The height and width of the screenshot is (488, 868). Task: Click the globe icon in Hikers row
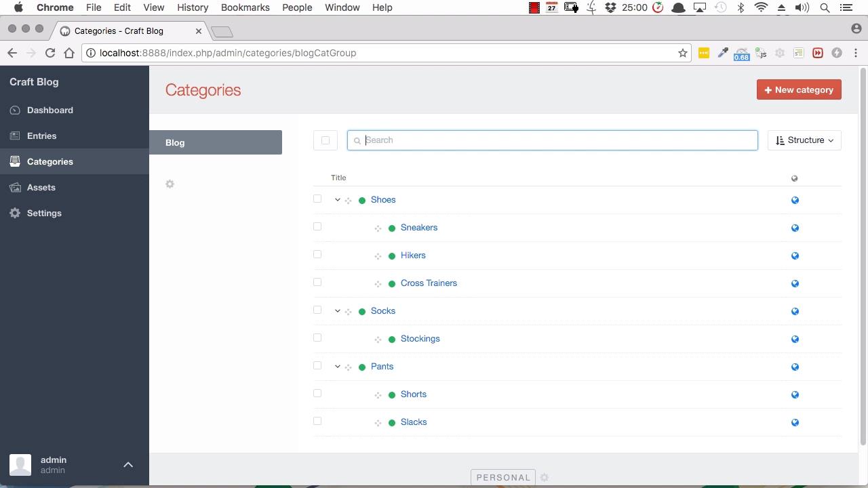(x=795, y=256)
